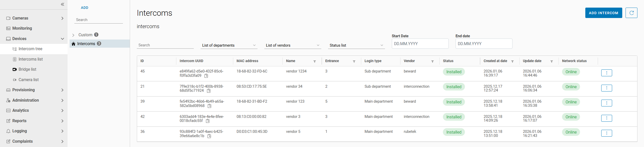644x147 pixels.
Task: Open the List of vendors dropdown
Action: click(x=292, y=45)
